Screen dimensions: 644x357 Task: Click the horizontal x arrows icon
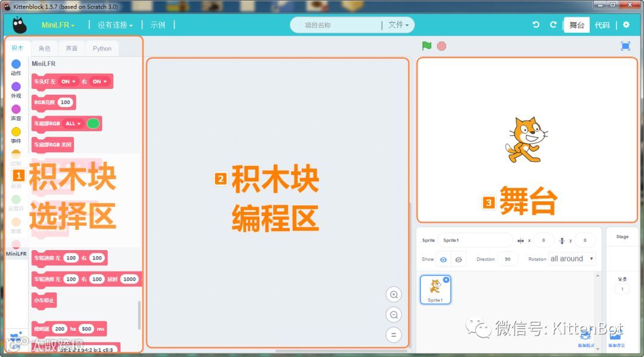tap(521, 241)
